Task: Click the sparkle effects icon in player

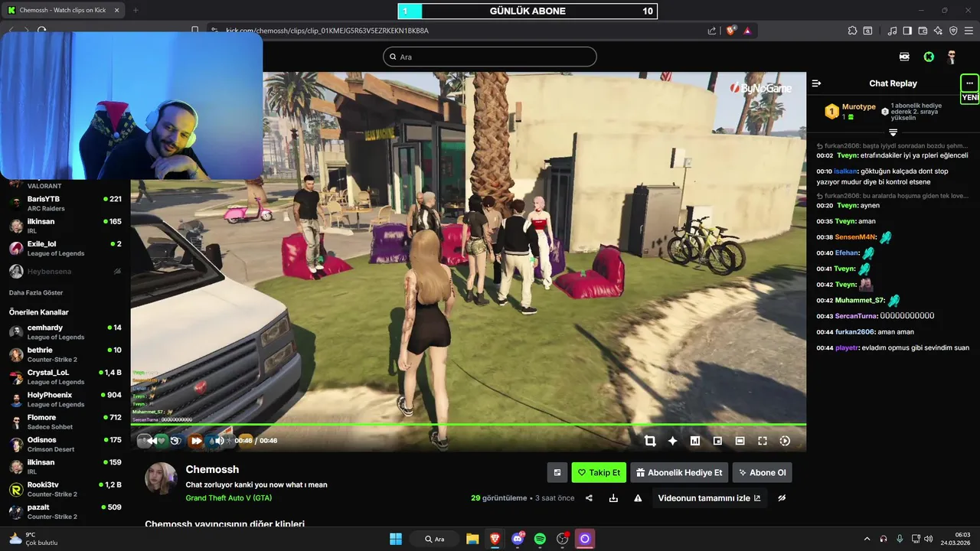Action: (672, 441)
